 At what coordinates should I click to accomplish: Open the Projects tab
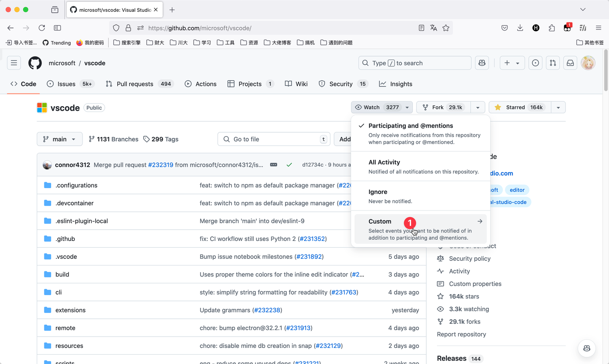(x=250, y=84)
